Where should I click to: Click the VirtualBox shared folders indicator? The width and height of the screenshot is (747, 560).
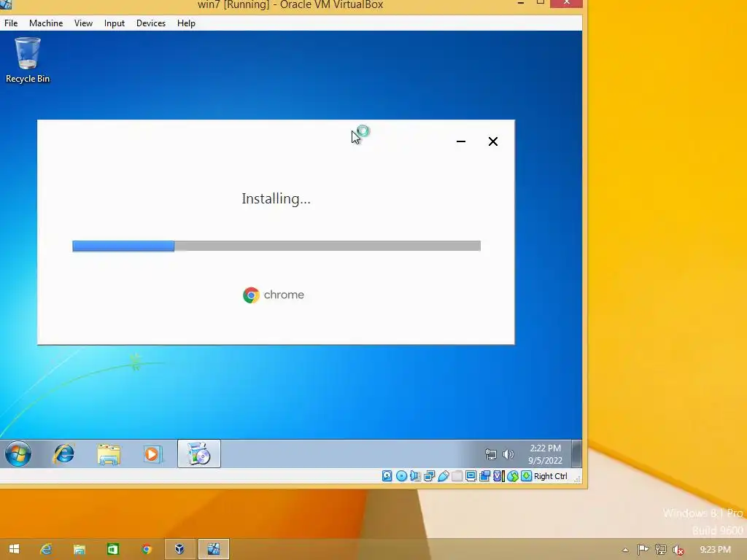tap(457, 475)
